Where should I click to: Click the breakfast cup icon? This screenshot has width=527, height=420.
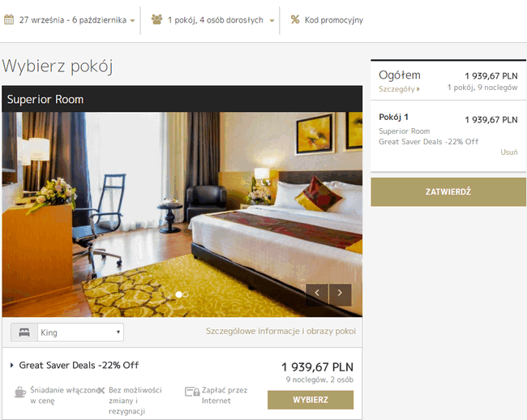tap(20, 392)
